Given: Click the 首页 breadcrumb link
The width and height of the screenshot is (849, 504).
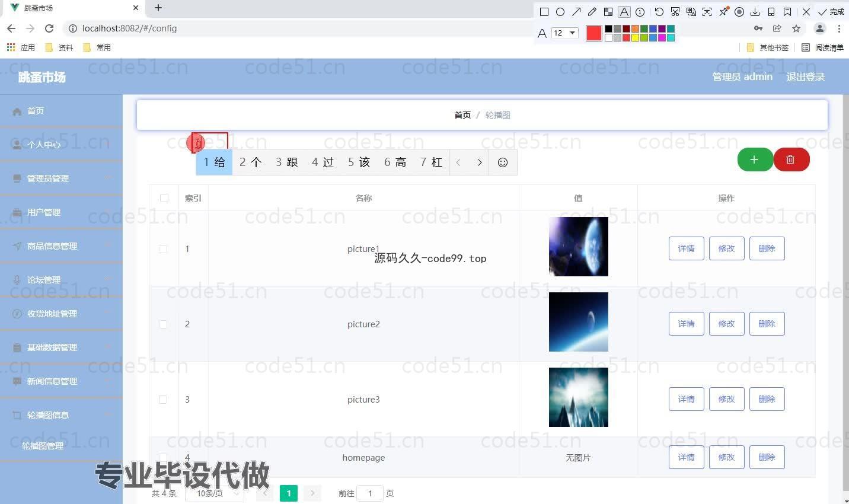Looking at the screenshot, I should (462, 115).
